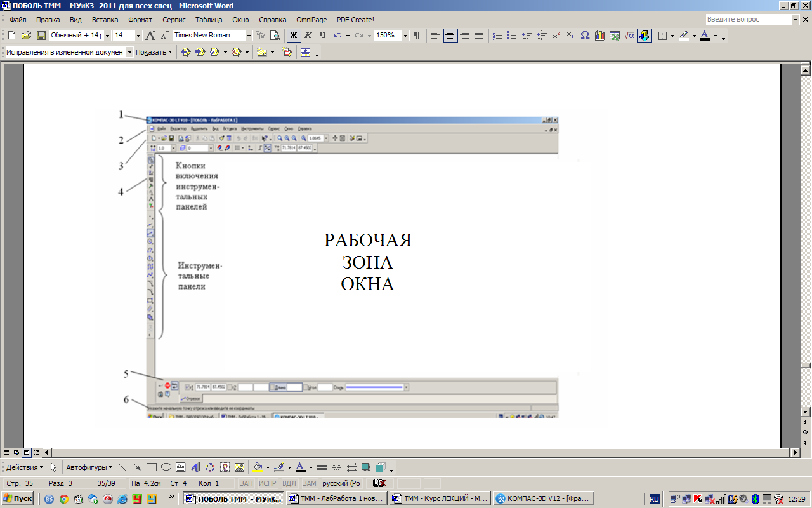
Task: Toggle Track Changes in Reviewing toolbar
Action: coord(287,52)
